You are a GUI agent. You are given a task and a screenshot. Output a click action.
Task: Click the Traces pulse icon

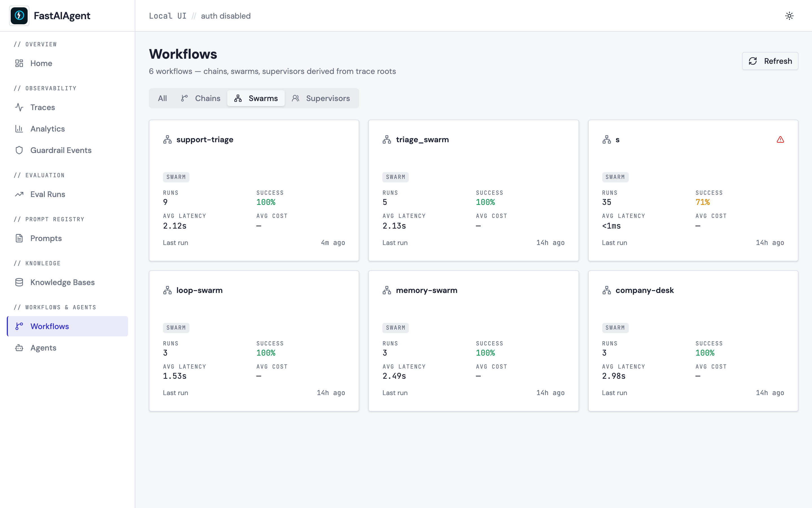coord(19,107)
